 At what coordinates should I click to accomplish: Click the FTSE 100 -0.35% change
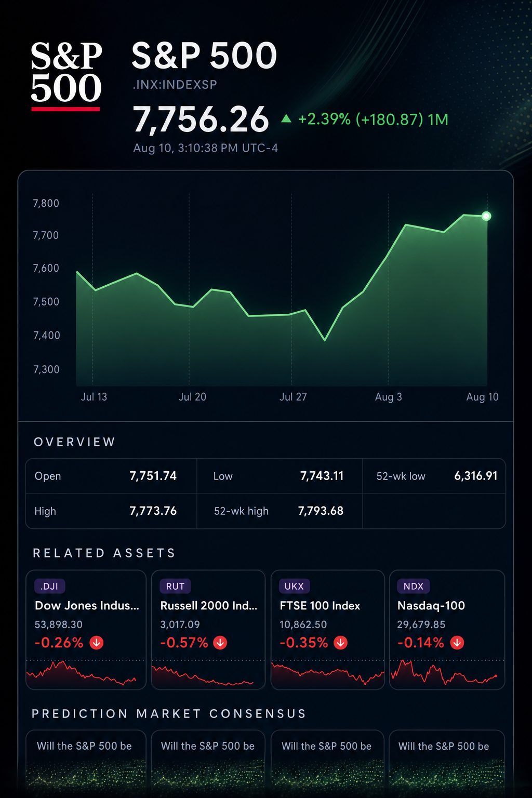pyautogui.click(x=304, y=643)
